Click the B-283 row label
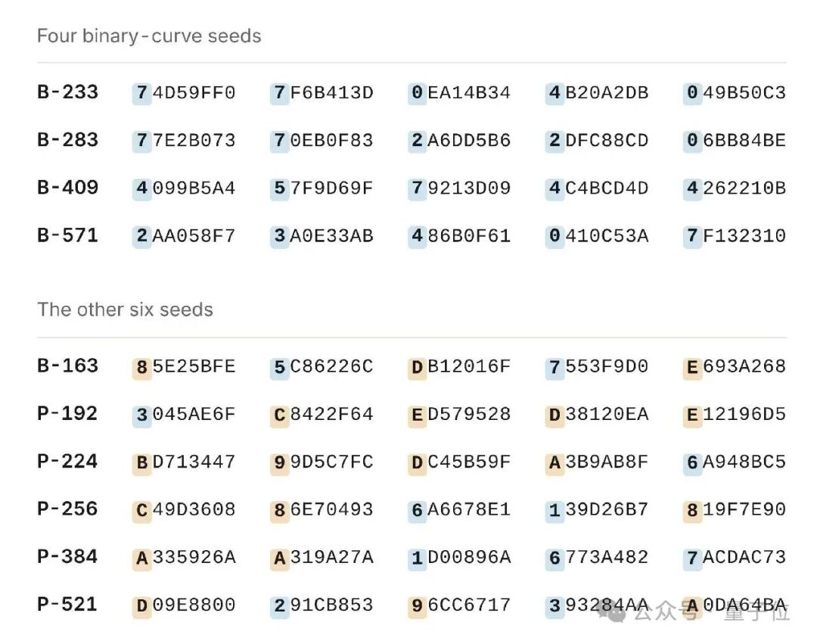 [68, 140]
